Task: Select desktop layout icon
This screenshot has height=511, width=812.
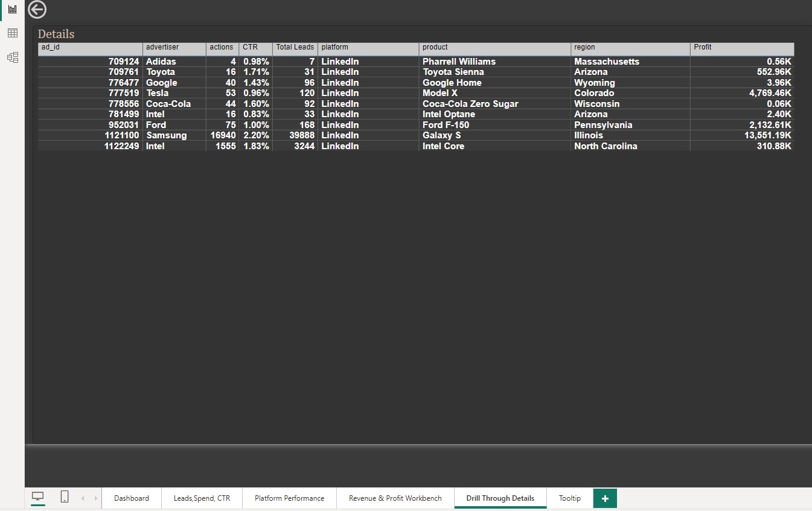Action: [38, 497]
